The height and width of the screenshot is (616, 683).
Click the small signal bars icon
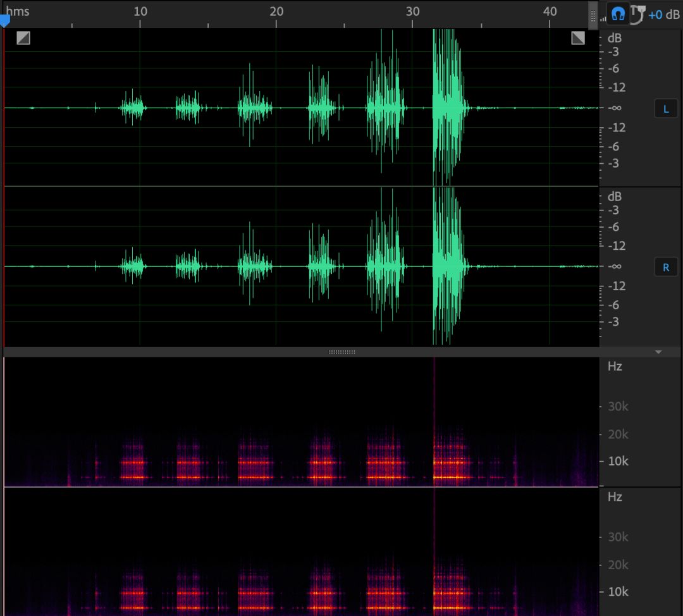point(603,18)
